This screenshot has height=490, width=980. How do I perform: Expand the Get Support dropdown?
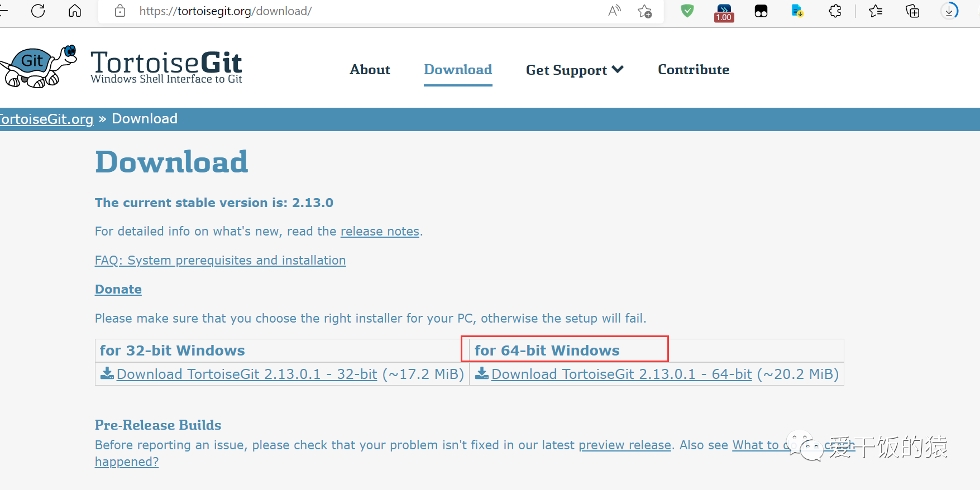tap(575, 70)
